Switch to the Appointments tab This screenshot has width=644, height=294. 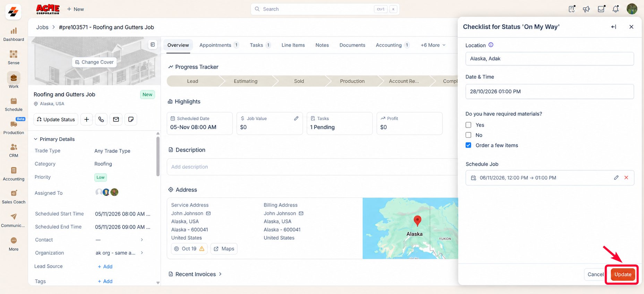click(219, 45)
